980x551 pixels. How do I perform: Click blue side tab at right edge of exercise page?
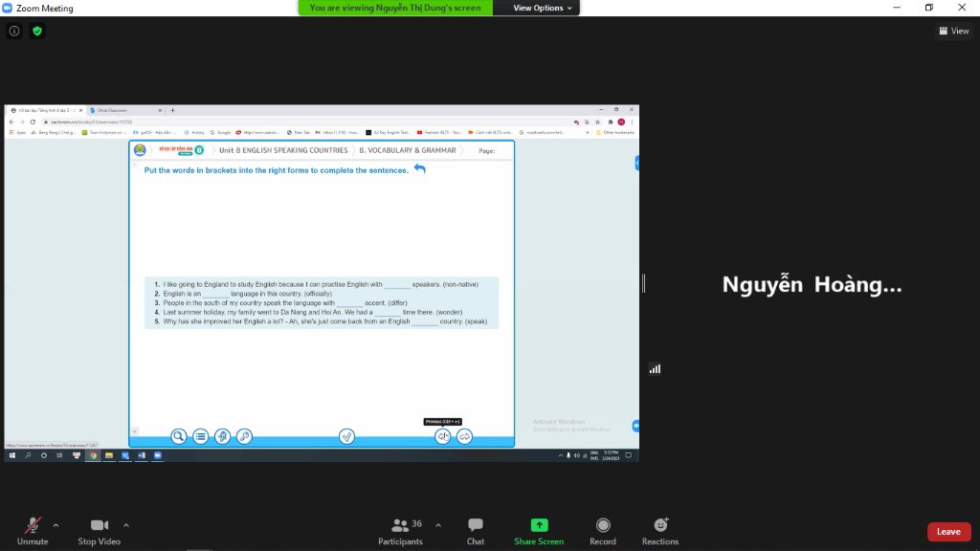click(636, 163)
